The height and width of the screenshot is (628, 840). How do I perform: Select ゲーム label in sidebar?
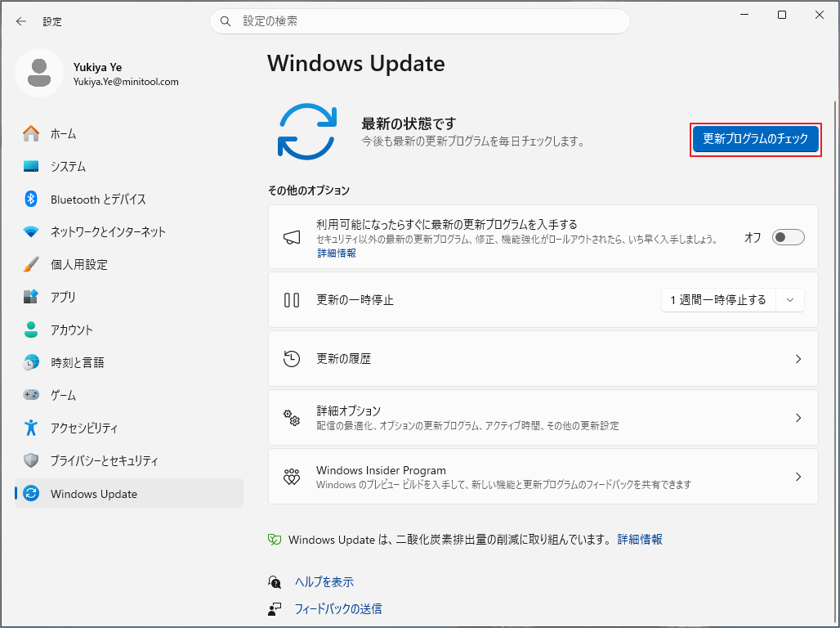coord(63,395)
